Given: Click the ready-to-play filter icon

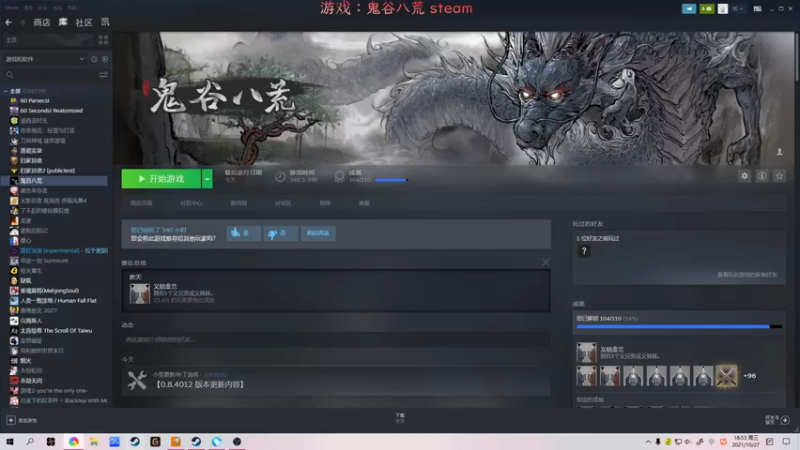Looking at the screenshot, I should [105, 59].
